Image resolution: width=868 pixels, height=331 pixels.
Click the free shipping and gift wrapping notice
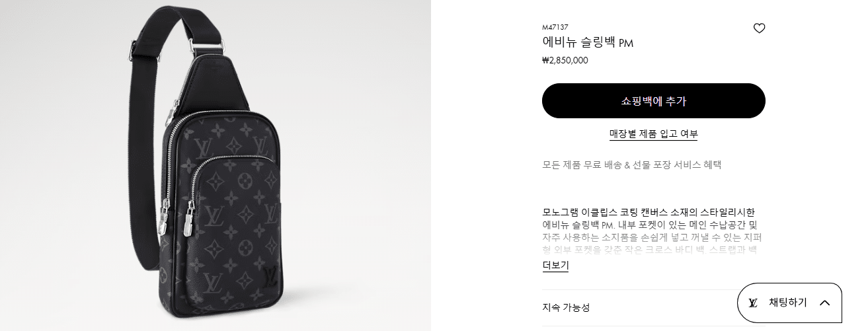pyautogui.click(x=627, y=165)
